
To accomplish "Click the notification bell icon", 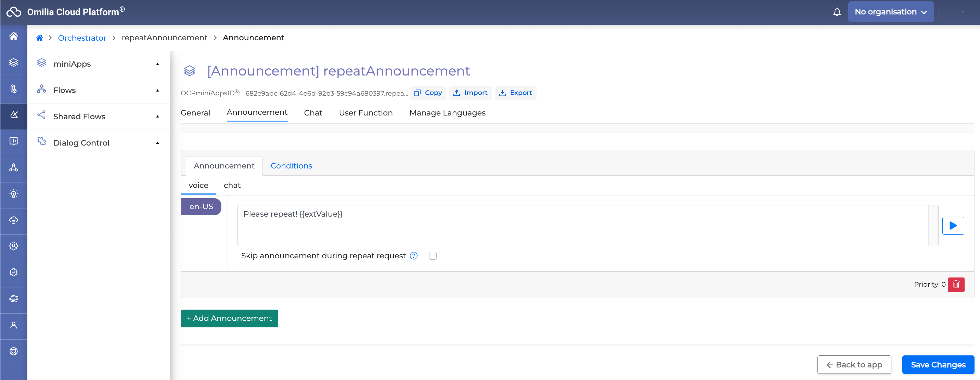I will tap(837, 12).
